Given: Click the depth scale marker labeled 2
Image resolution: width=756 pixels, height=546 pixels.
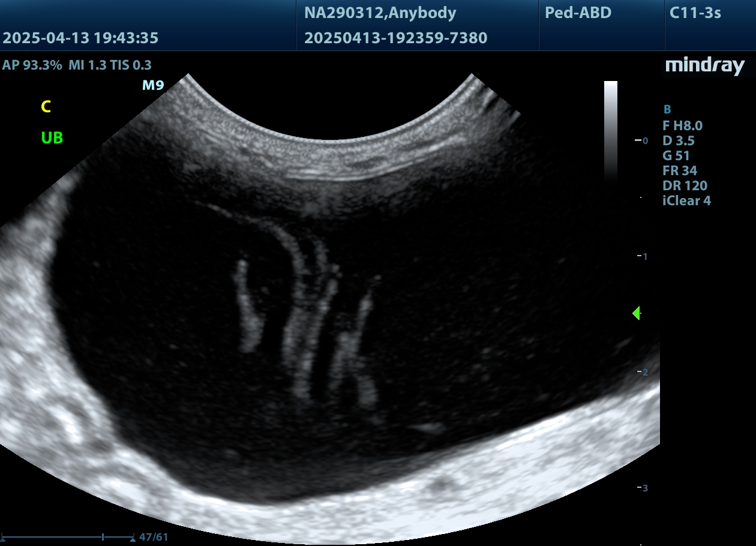Looking at the screenshot, I should pos(644,372).
